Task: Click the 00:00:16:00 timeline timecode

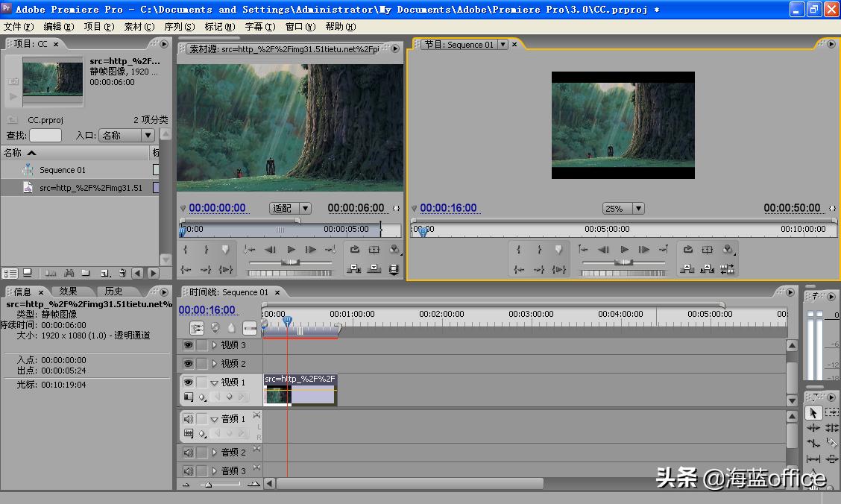Action: click(x=207, y=310)
